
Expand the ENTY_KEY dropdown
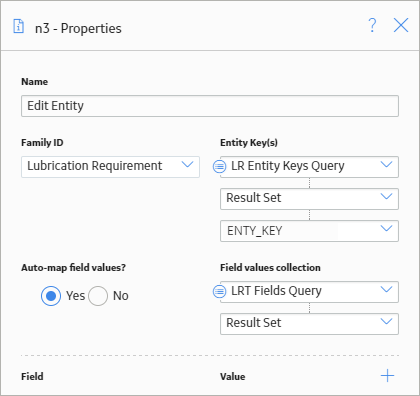(x=309, y=231)
